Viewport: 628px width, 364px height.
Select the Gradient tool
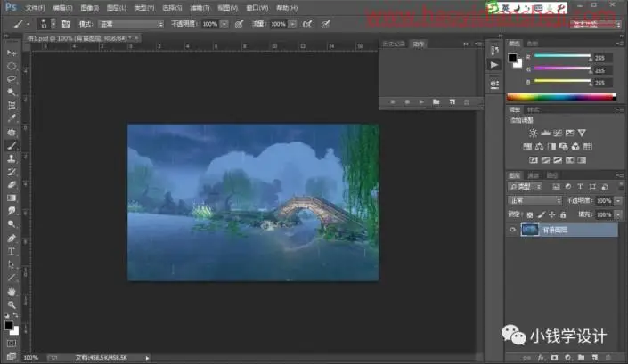point(12,198)
